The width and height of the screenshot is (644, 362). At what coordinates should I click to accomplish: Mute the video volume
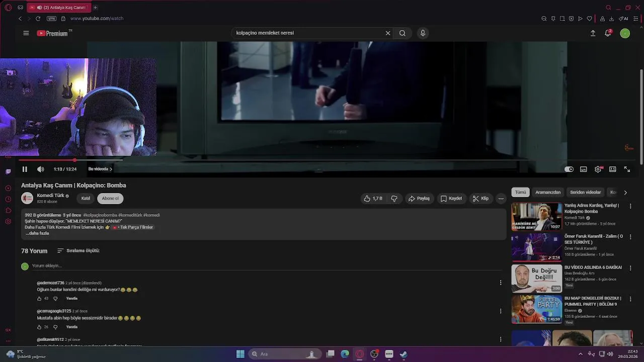point(40,169)
